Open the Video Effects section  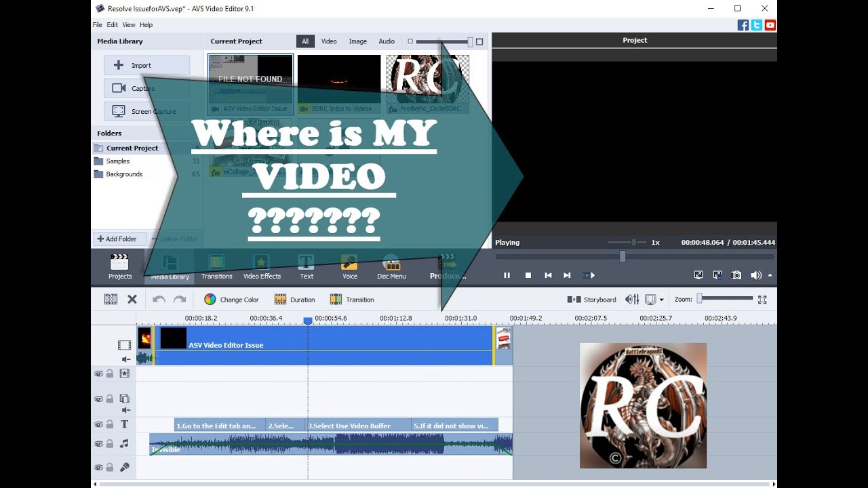point(262,266)
